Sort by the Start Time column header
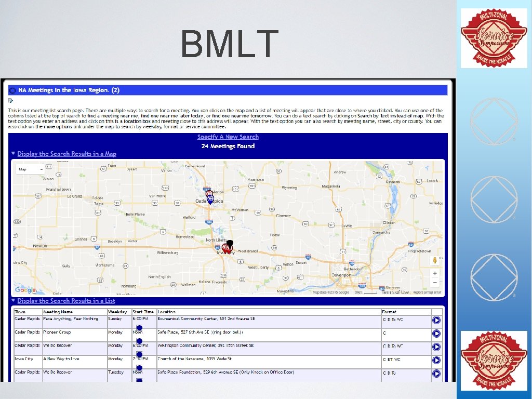The image size is (532, 399). (143, 312)
